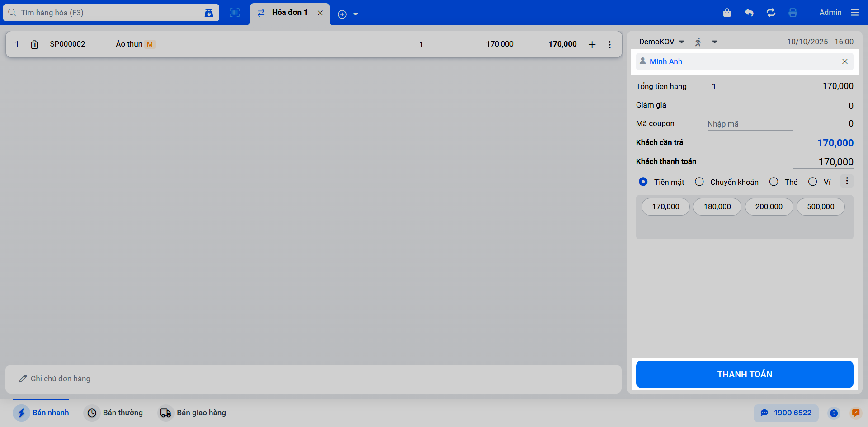
Task: Switch to Bán nhanh mode
Action: (x=41, y=413)
